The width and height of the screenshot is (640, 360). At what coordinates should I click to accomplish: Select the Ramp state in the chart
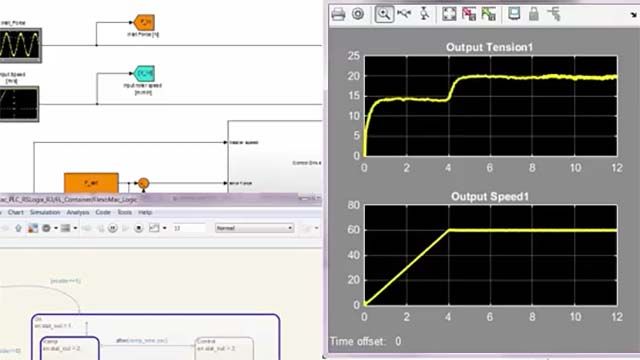[x=70, y=348]
